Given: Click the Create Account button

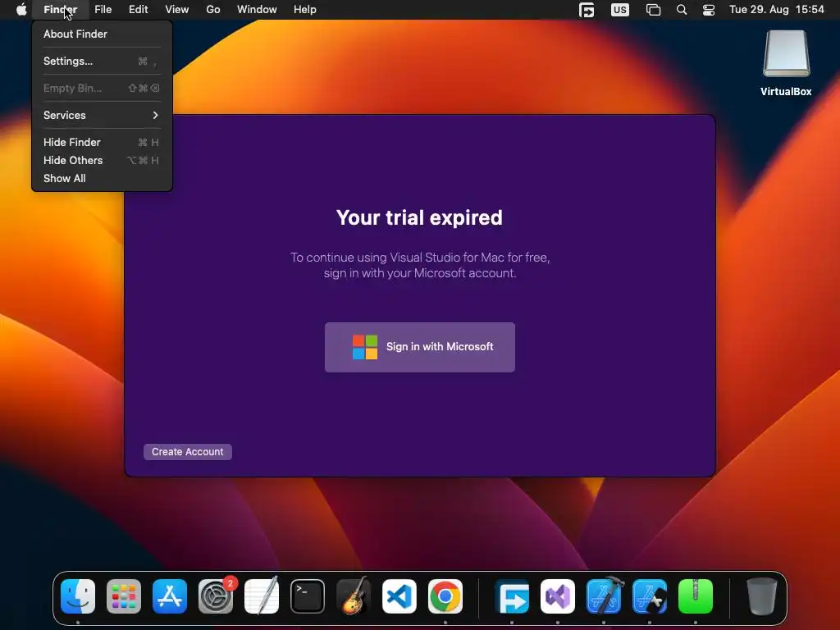Looking at the screenshot, I should [188, 452].
